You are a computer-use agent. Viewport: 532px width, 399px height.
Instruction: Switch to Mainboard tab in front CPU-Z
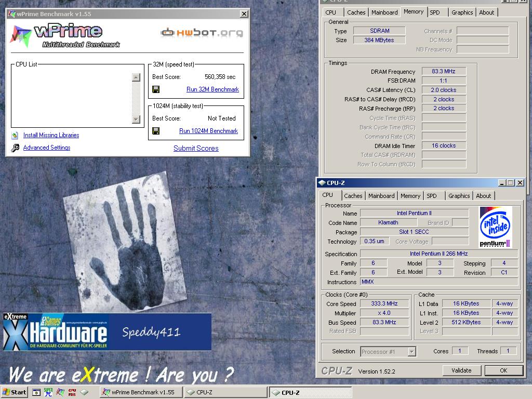click(x=381, y=196)
